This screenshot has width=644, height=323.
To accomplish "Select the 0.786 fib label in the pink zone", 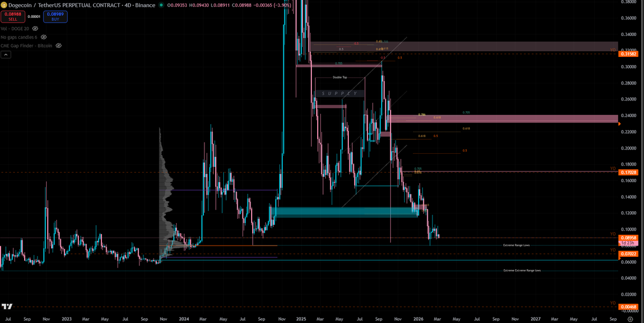I will point(422,115).
